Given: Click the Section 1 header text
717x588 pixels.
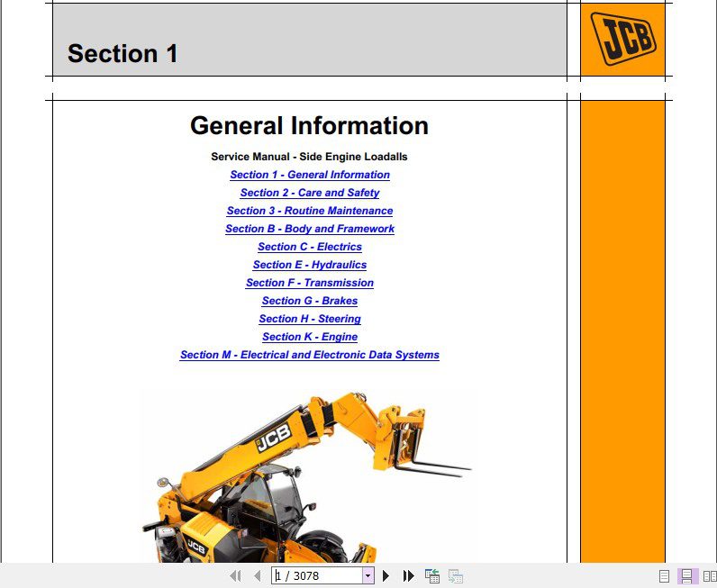Looking at the screenshot, I should click(123, 53).
